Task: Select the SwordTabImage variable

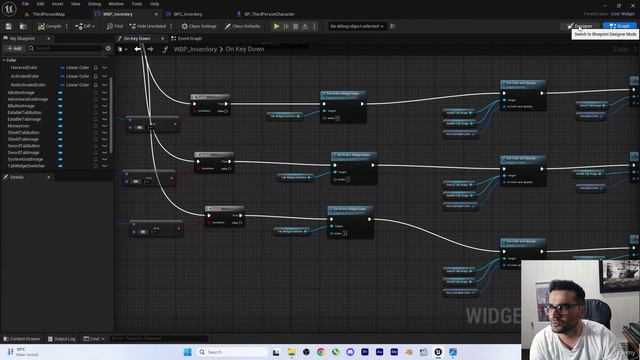Action: [x=23, y=152]
